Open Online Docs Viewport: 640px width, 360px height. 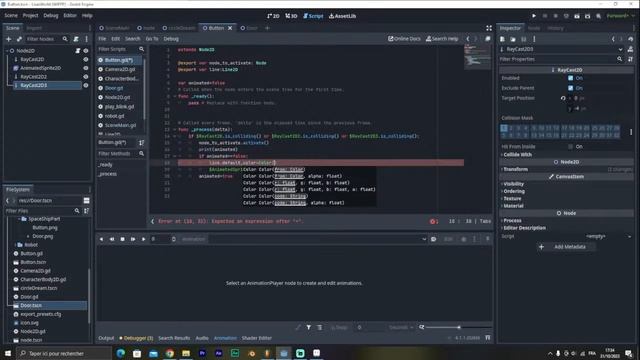pos(404,39)
